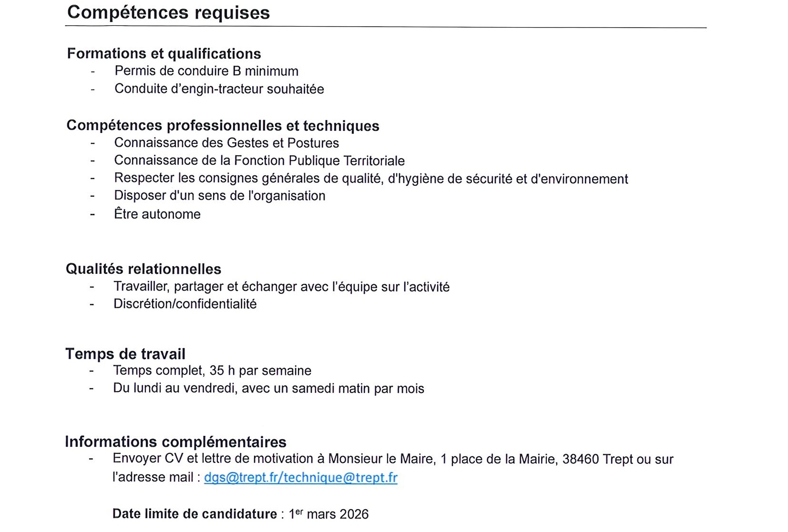Click the "Informations complémentaires" heading
The image size is (788, 532).
[x=175, y=442]
